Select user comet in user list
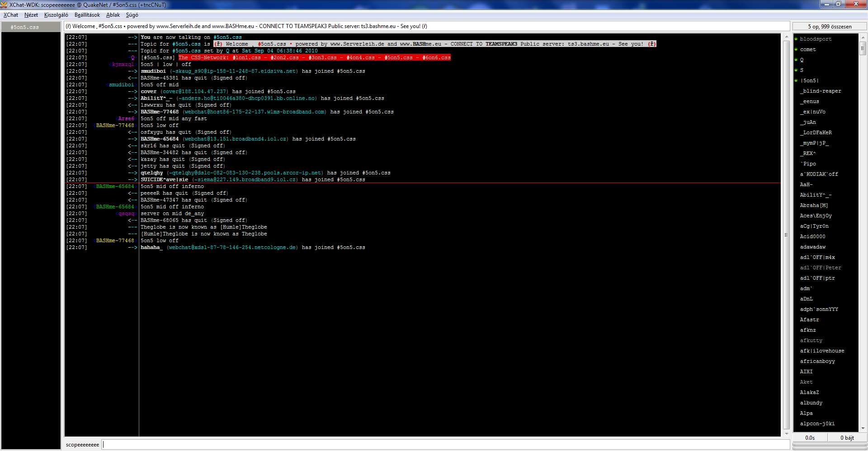This screenshot has width=868, height=451. [807, 49]
